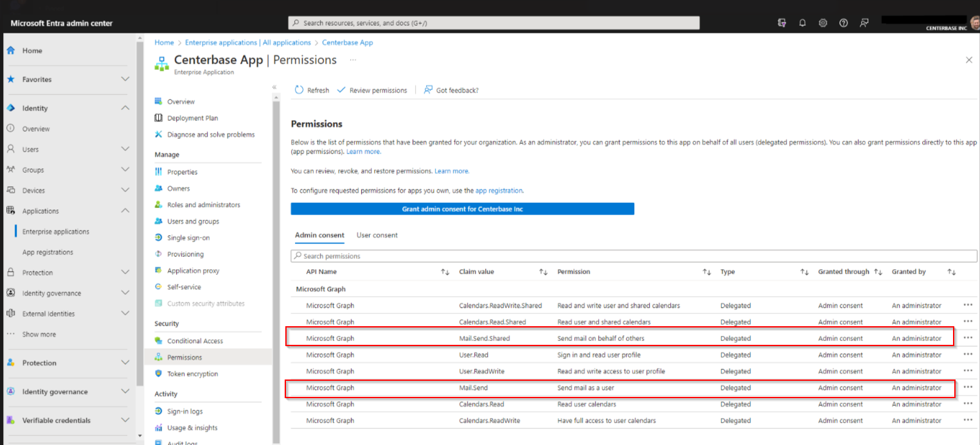The width and height of the screenshot is (980, 445).
Task: Open more options for the Mail.Send.Shared row
Action: [x=968, y=338]
